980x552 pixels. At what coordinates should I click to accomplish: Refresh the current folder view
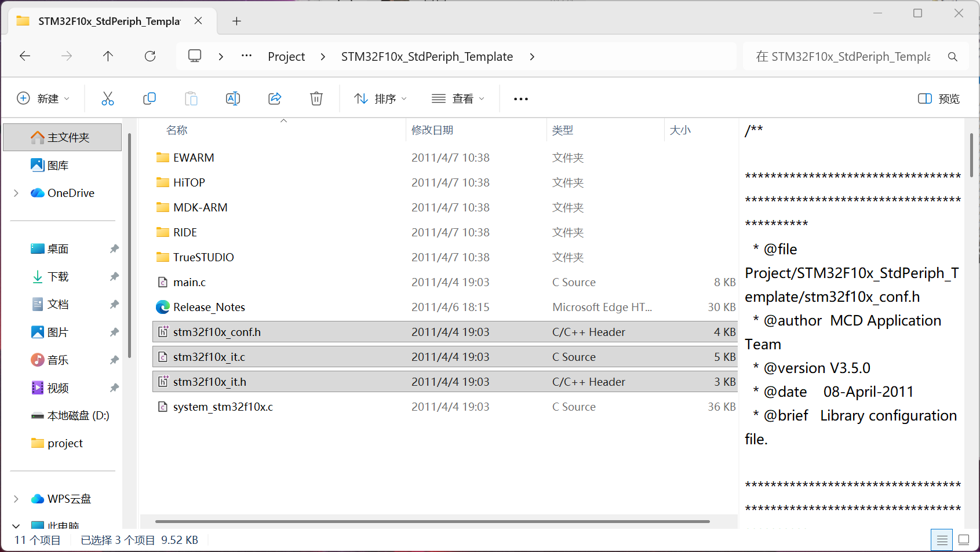[x=150, y=56]
